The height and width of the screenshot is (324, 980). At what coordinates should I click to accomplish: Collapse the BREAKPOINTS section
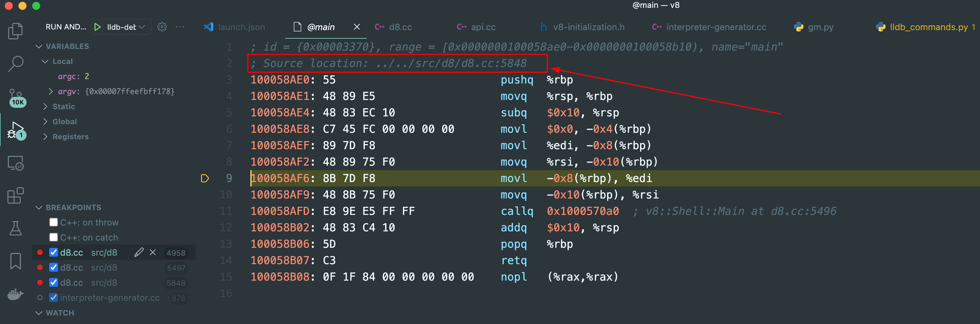pyautogui.click(x=39, y=208)
